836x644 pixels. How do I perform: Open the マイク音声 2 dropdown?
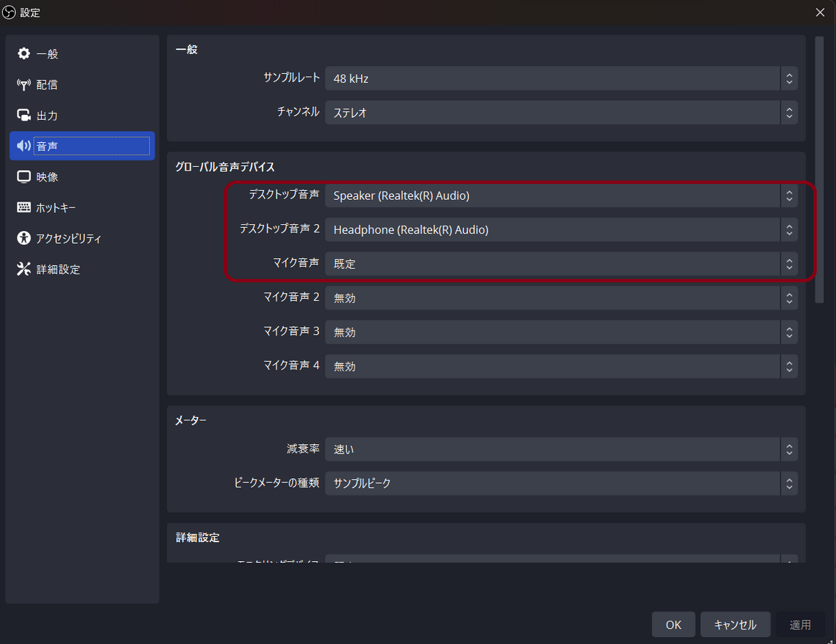click(562, 298)
